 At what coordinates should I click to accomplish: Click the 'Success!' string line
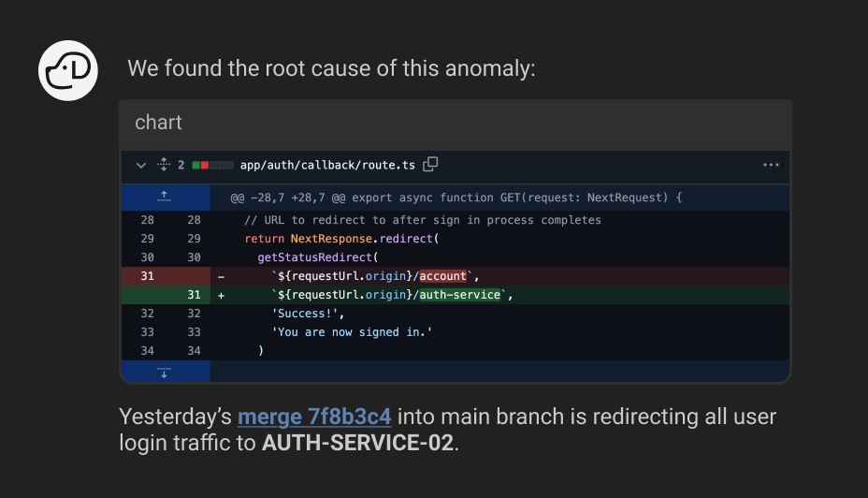[x=308, y=314]
